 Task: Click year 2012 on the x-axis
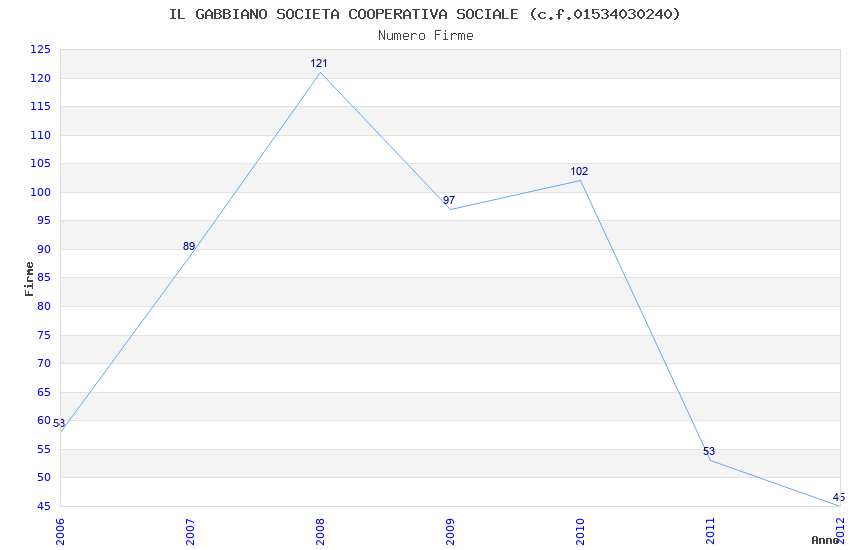tap(841, 531)
